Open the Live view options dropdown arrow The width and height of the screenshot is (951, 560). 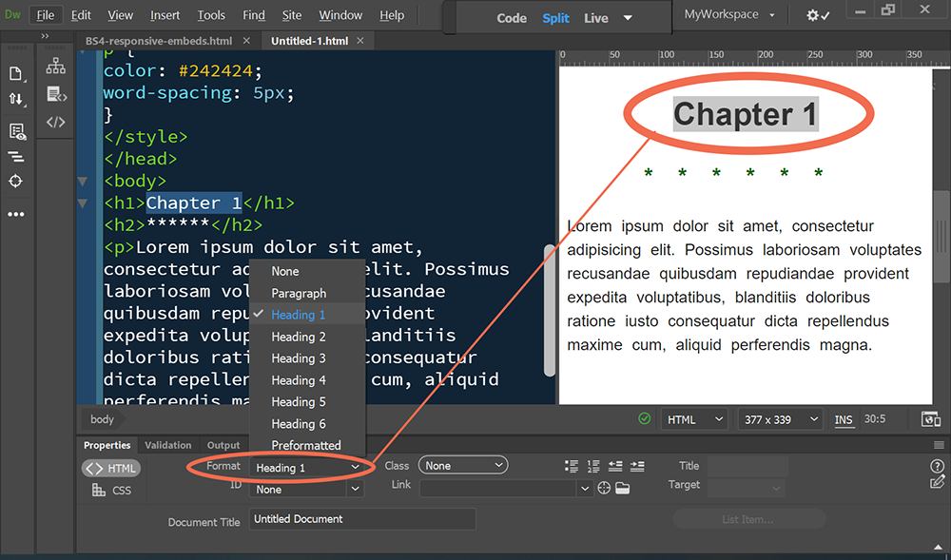628,18
